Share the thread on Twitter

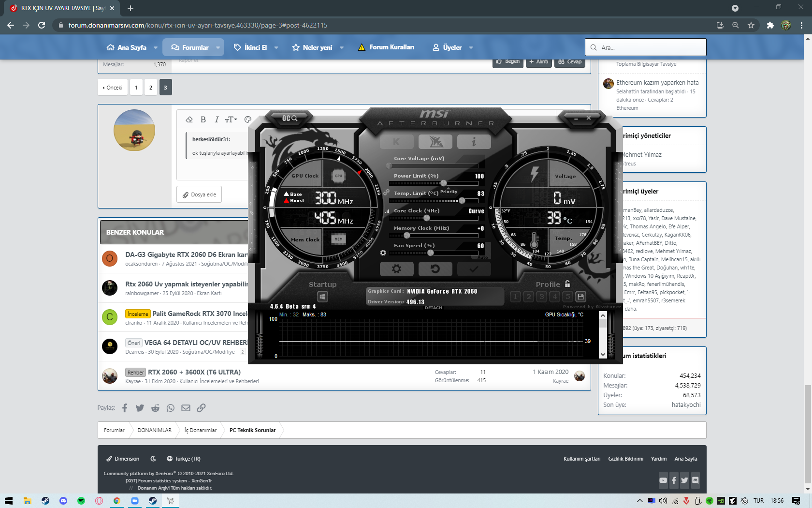click(140, 408)
